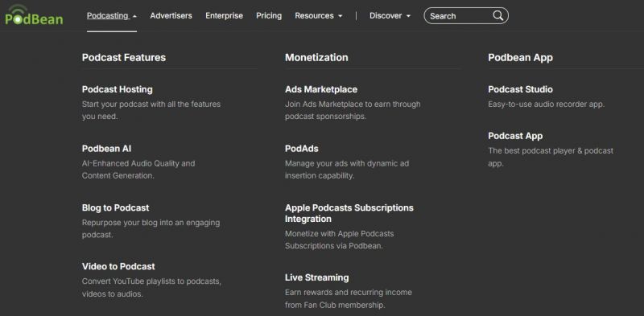644x316 pixels.
Task: Collapse the Podcasting dropdown menu
Action: coord(112,15)
